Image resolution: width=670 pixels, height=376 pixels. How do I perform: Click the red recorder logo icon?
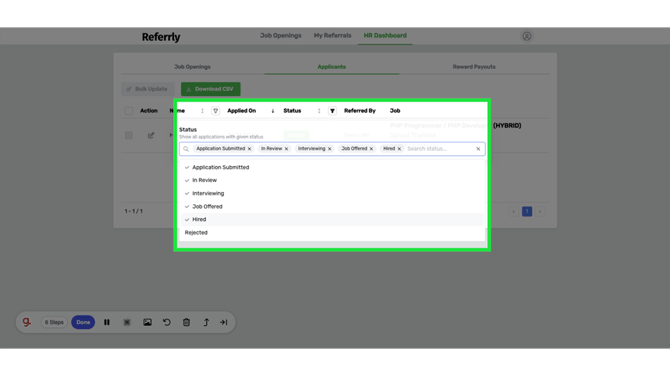(26, 322)
